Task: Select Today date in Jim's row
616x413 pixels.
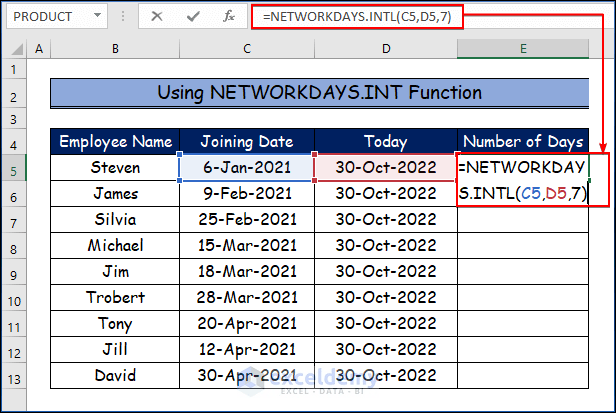Action: tap(386, 271)
